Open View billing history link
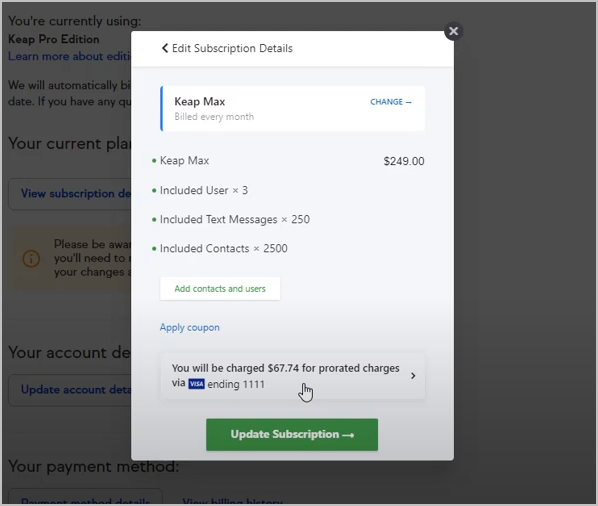This screenshot has width=598, height=506. pyautogui.click(x=232, y=501)
